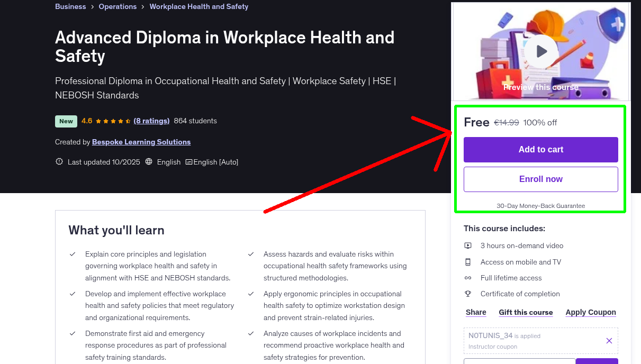The image size is (641, 364).
Task: Enroll now in the course
Action: pos(540,179)
